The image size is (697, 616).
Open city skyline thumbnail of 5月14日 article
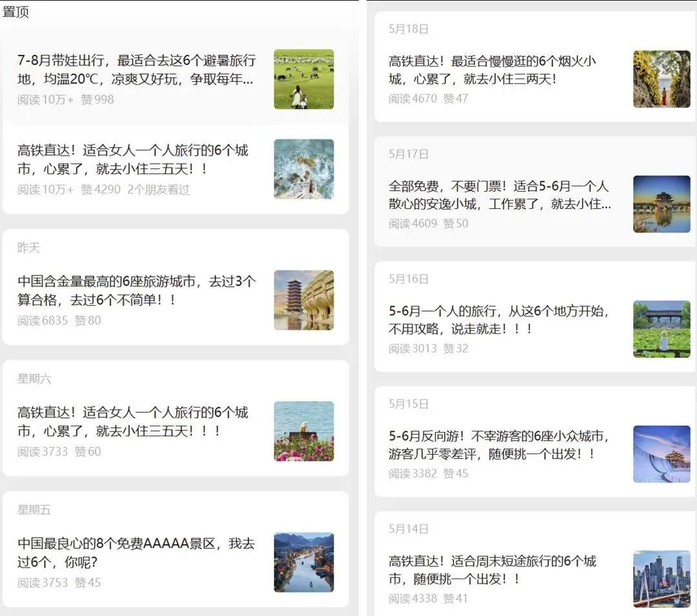(662, 579)
